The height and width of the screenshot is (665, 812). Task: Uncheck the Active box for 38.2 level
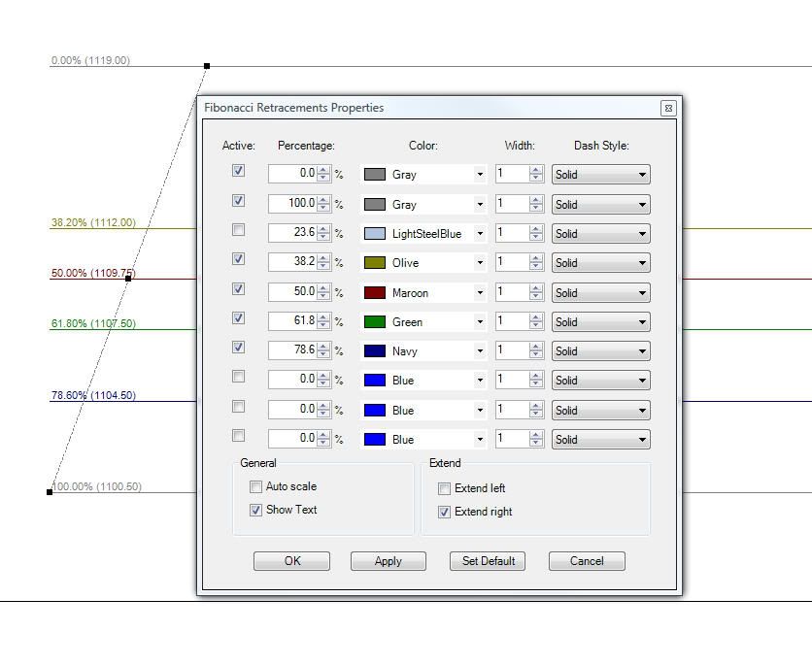239,259
